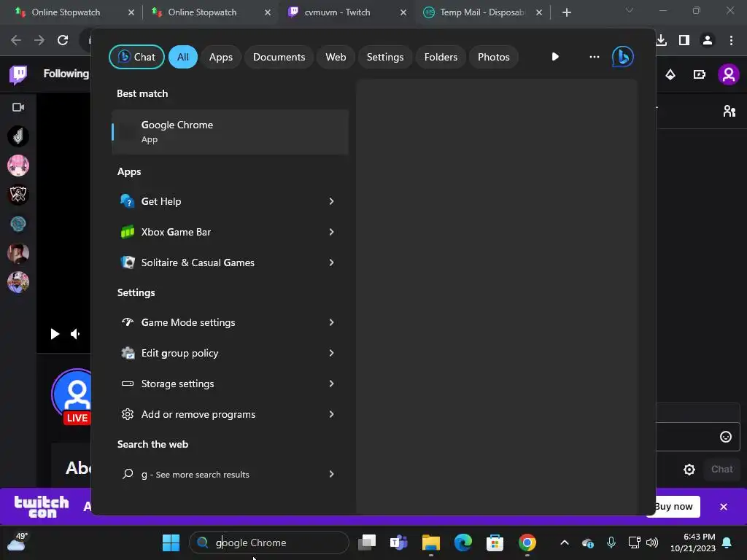Go back in Chrome
747x560 pixels.
[16, 40]
